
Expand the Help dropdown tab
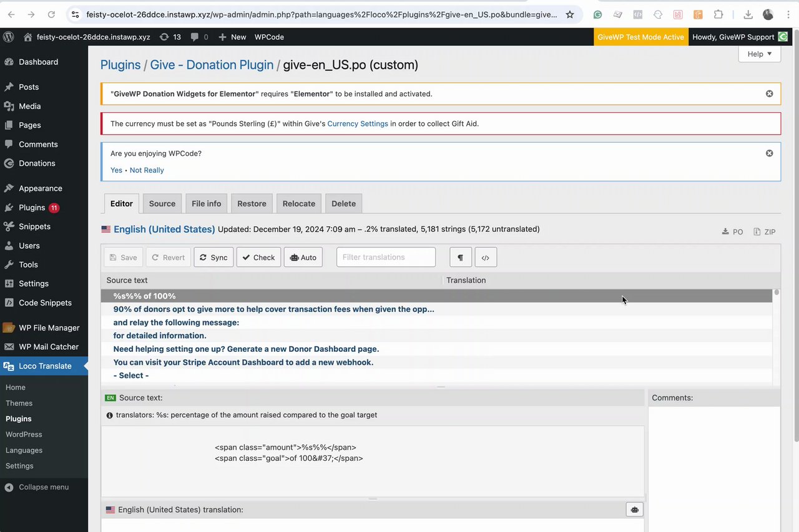pos(760,54)
